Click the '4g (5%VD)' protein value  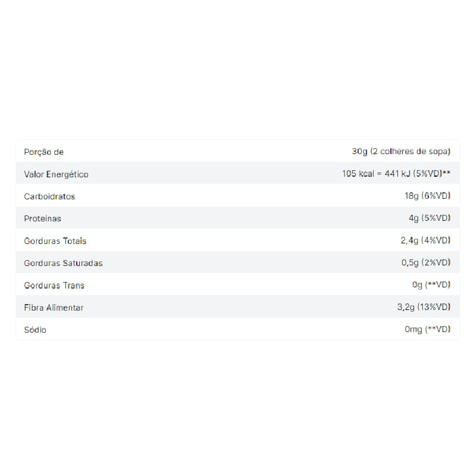click(430, 218)
